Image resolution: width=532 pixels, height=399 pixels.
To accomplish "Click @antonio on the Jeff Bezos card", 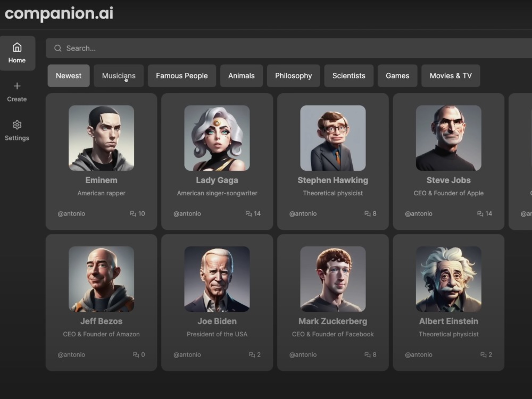I will tap(71, 354).
